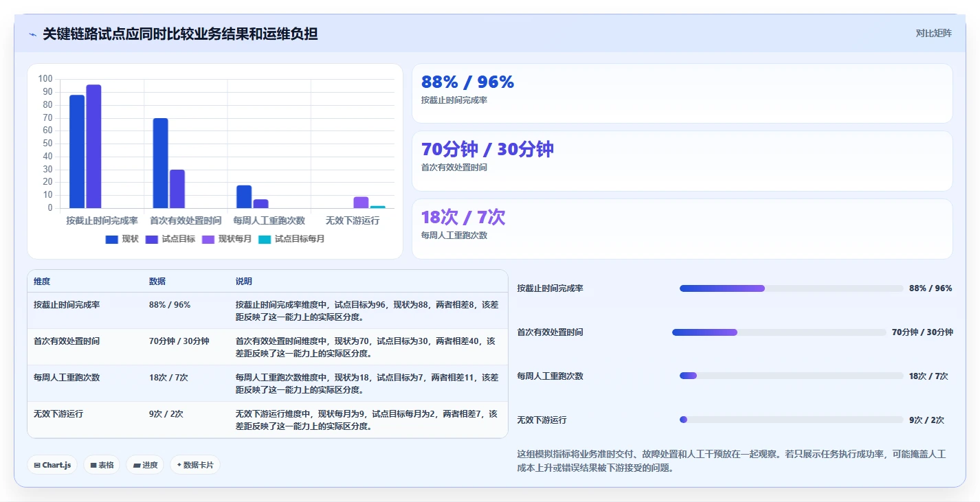This screenshot has width=980, height=502.
Task: Click the footnote paragraph starting 这组模拟指标
Action: click(731, 461)
